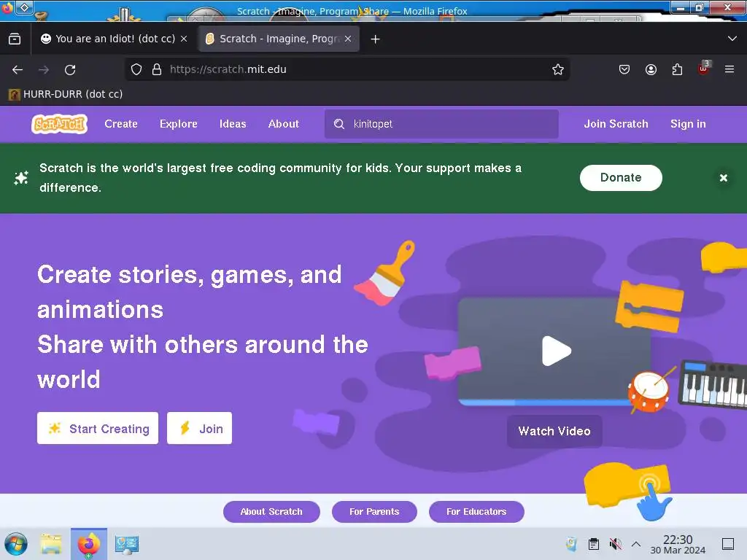Open the For Educators link
The height and width of the screenshot is (560, 747).
click(x=476, y=511)
